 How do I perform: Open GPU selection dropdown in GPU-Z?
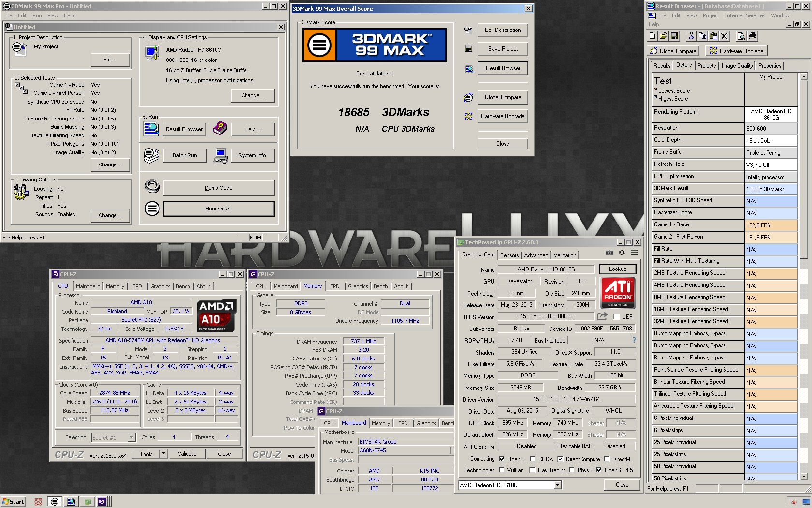(x=557, y=485)
